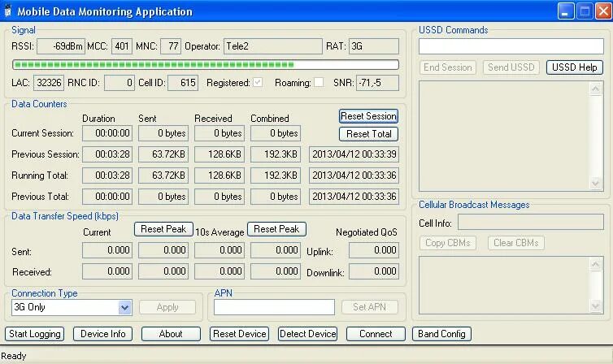Click the Current Session duration 00:00:00
The height and width of the screenshot is (364, 613).
[x=107, y=133]
